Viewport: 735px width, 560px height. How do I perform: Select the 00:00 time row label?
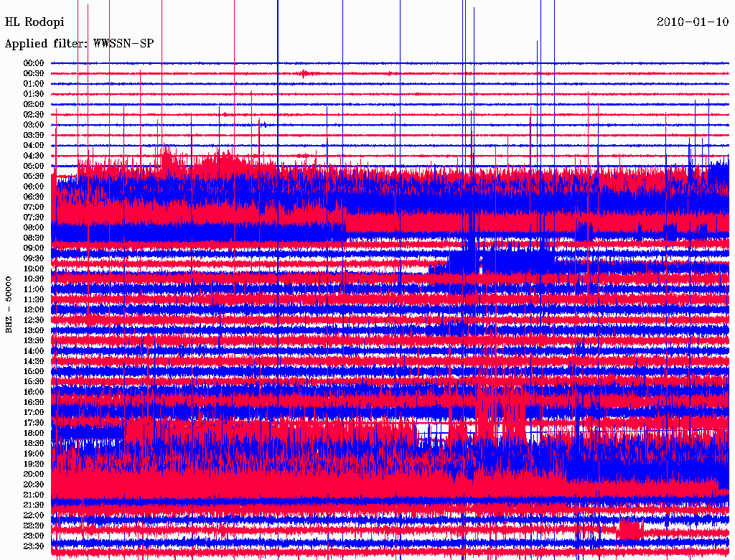point(34,63)
